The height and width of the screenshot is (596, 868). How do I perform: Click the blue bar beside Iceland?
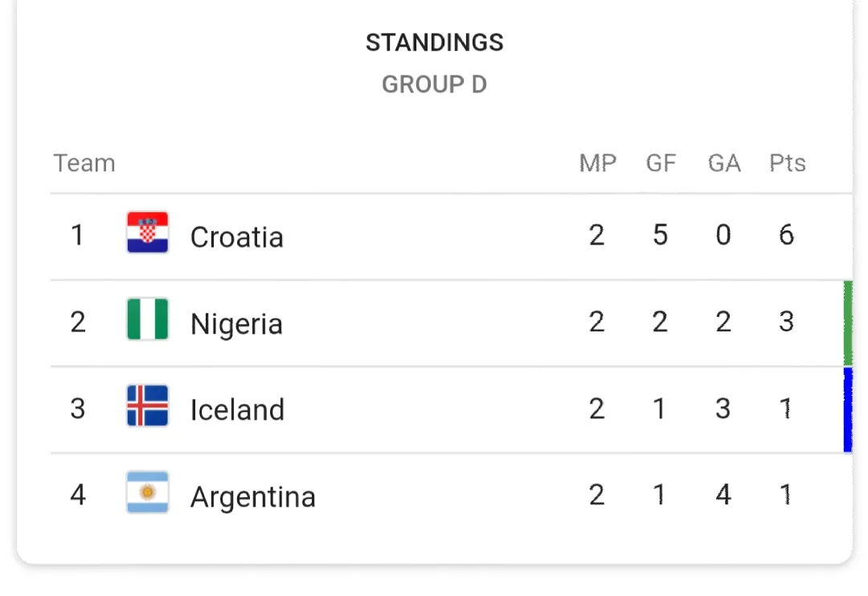coord(848,410)
